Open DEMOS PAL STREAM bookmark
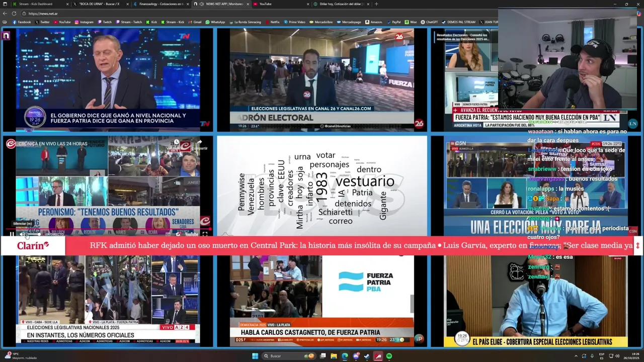 coord(458,22)
